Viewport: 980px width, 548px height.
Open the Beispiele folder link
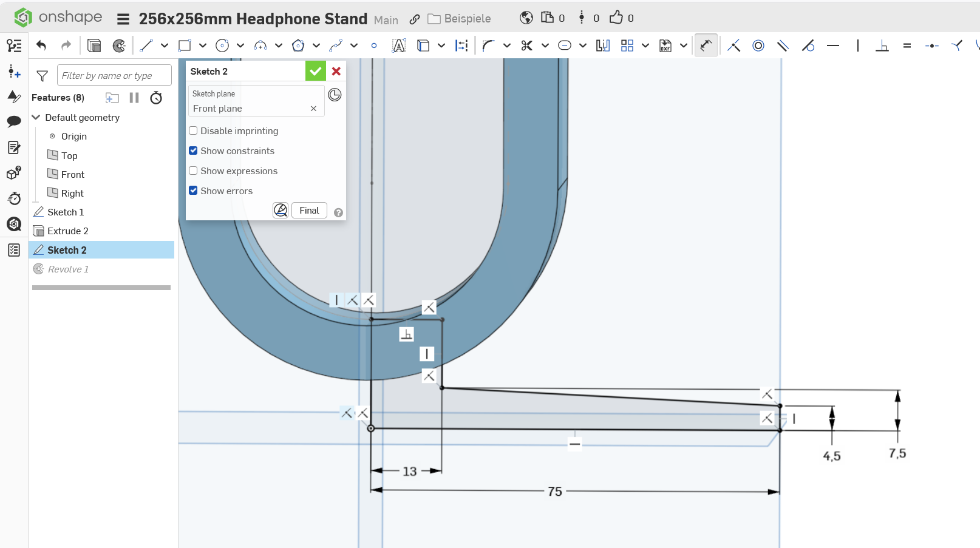pyautogui.click(x=459, y=19)
